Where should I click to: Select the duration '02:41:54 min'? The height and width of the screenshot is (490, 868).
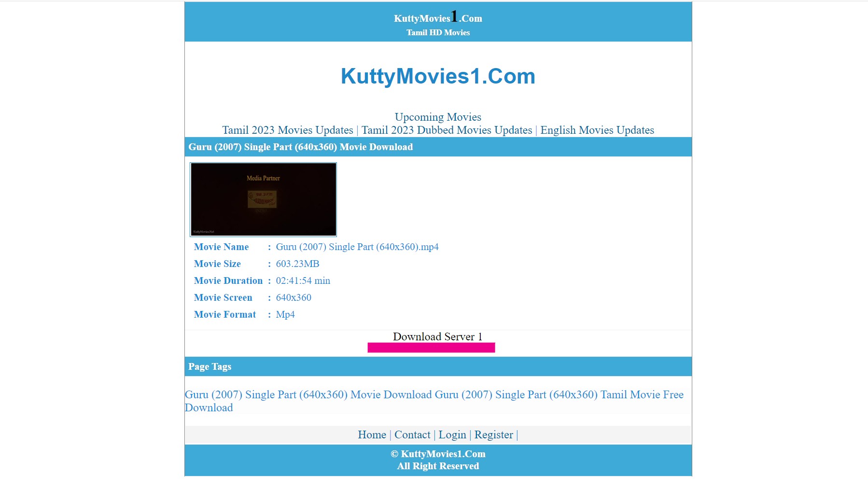pos(303,280)
